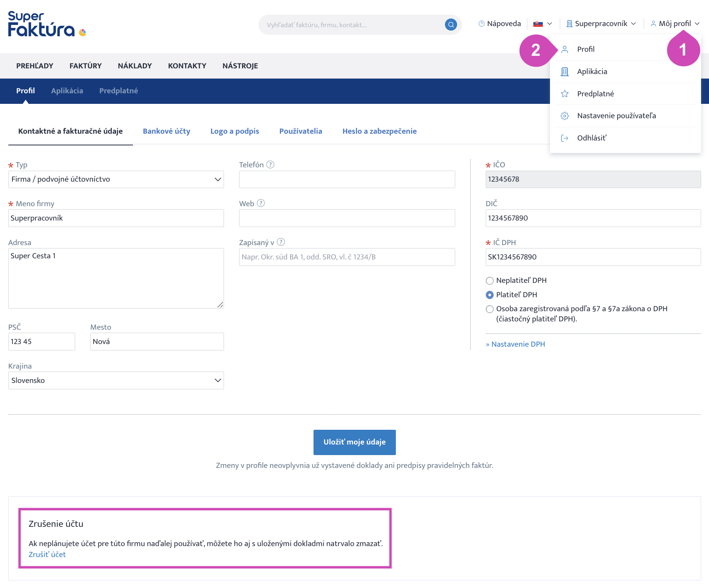
Task: Click the star icon next to Predplatné
Action: (x=565, y=94)
